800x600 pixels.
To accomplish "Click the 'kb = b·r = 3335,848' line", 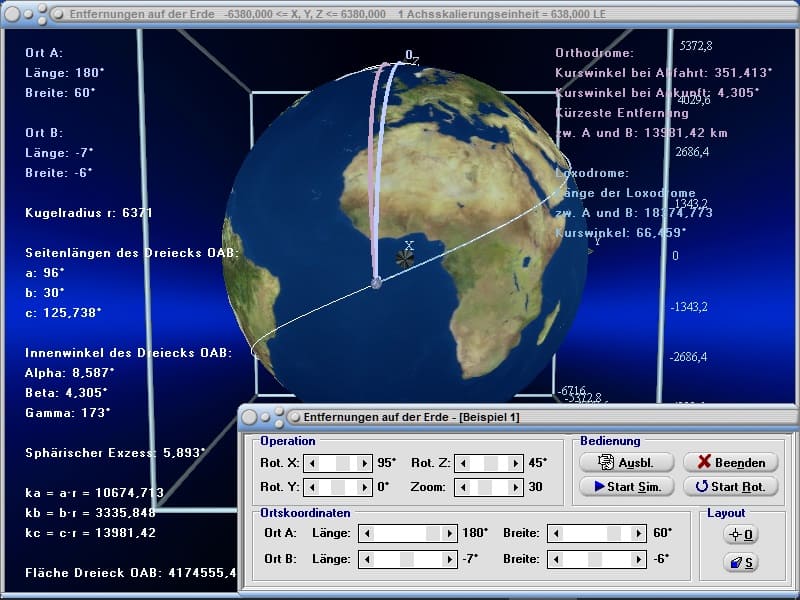I will [x=91, y=513].
